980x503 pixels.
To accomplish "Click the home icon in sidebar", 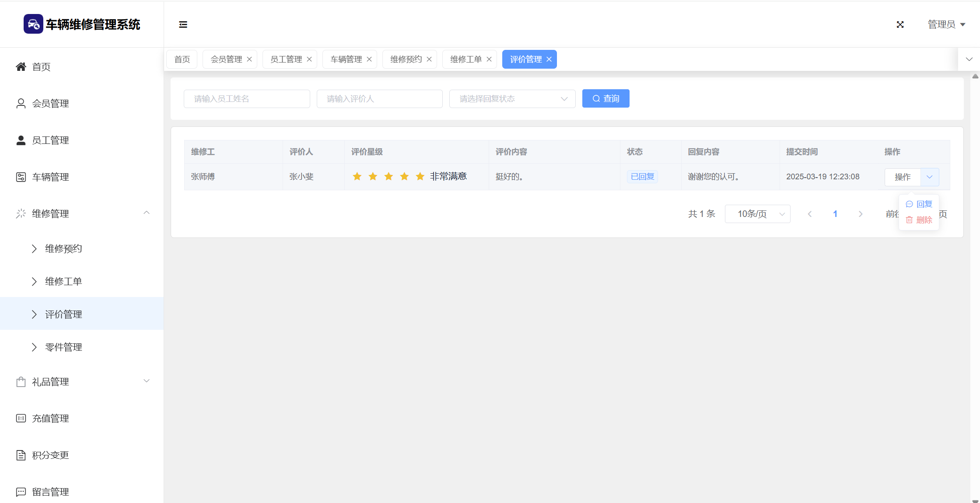I will [x=21, y=66].
